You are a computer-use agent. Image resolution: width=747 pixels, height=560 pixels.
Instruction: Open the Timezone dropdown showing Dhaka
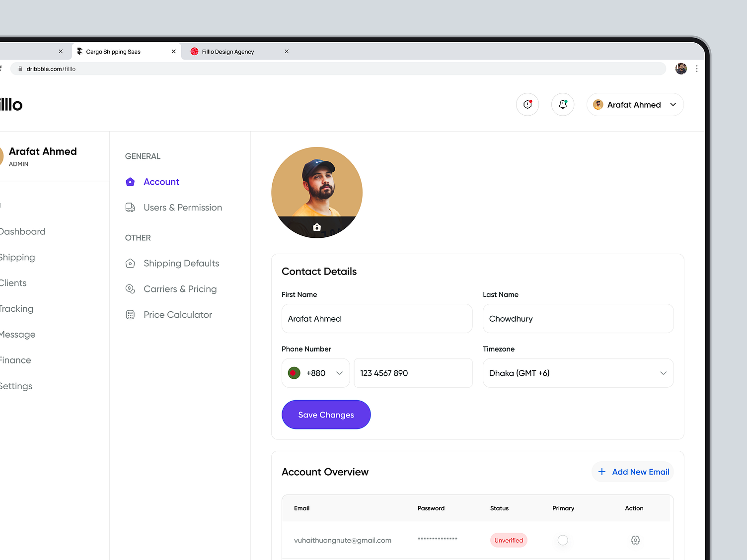(x=578, y=373)
